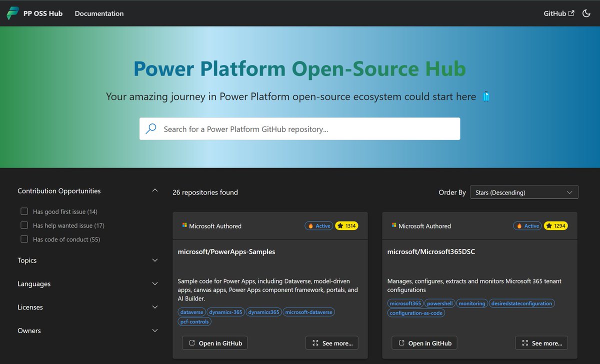The image size is (600, 364).
Task: Click microsoft/PowerApps-Samples title
Action: [226, 252]
